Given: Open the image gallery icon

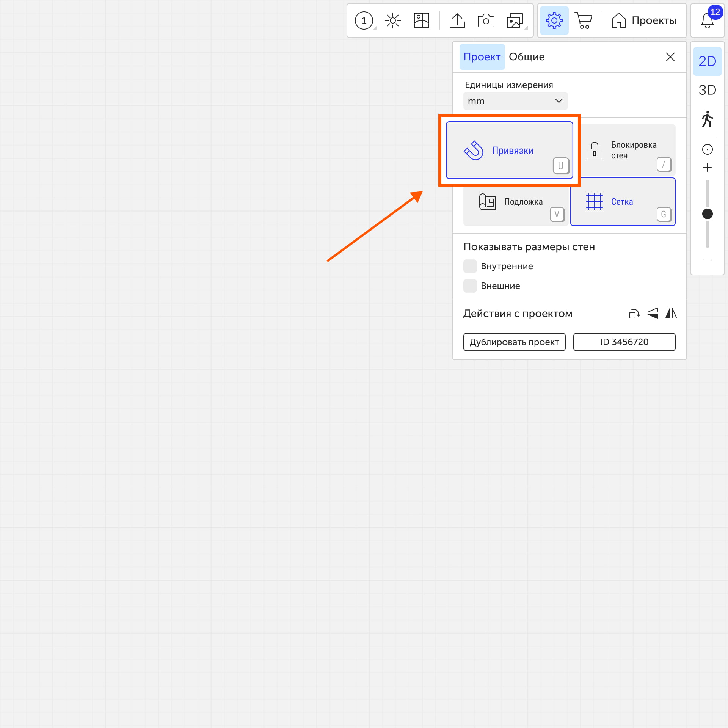Looking at the screenshot, I should click(x=515, y=20).
